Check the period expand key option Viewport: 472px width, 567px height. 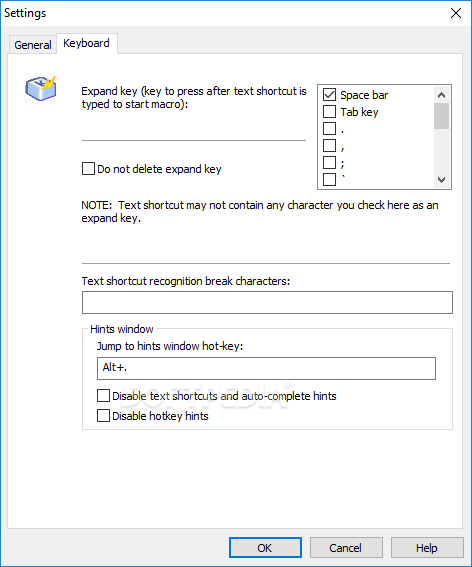coord(329,128)
